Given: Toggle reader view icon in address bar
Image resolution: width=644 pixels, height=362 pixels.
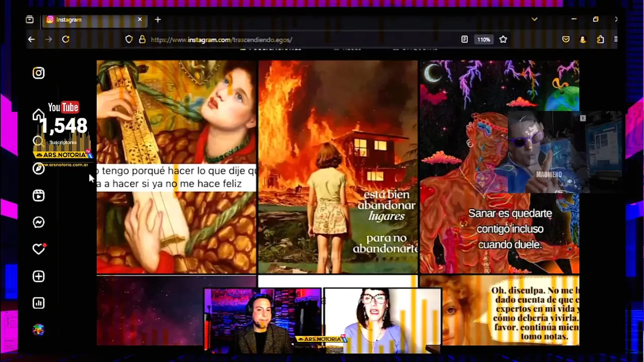Looking at the screenshot, I should point(464,39).
